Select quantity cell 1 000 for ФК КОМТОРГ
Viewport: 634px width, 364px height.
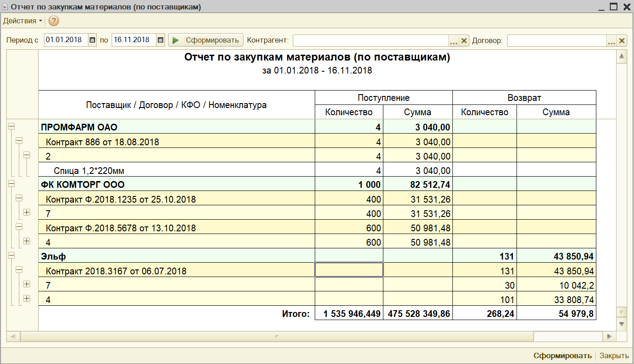tap(349, 185)
